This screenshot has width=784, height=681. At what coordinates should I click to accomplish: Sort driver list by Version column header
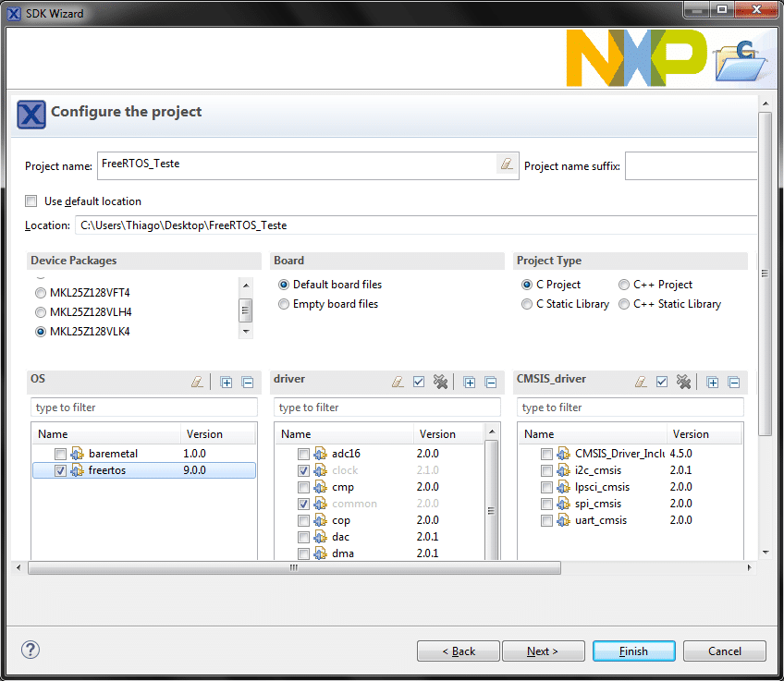click(448, 433)
